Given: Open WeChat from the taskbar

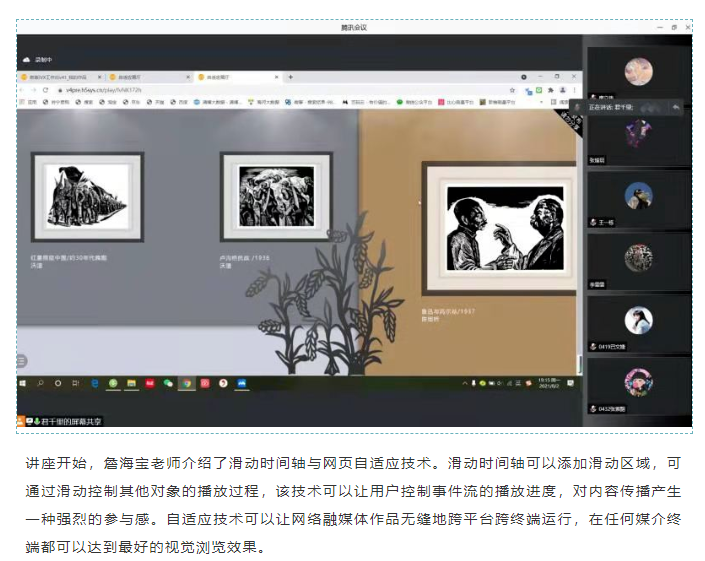Looking at the screenshot, I should point(169,383).
